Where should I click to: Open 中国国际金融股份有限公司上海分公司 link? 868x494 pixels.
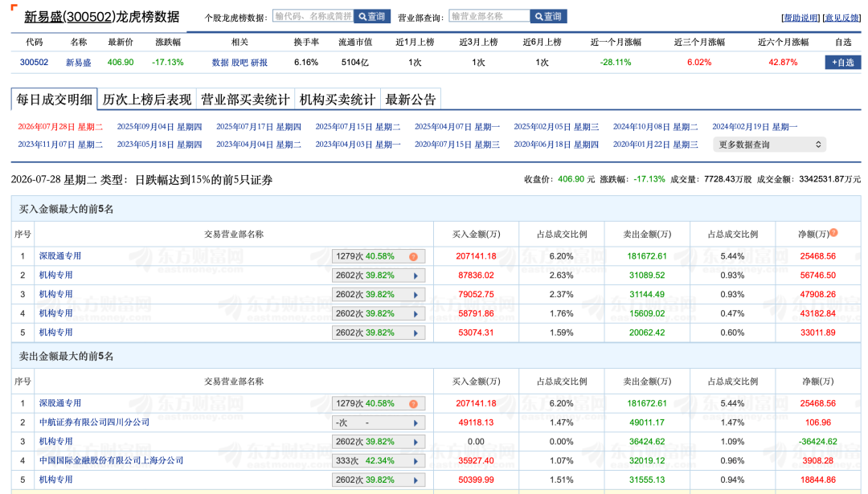111,460
